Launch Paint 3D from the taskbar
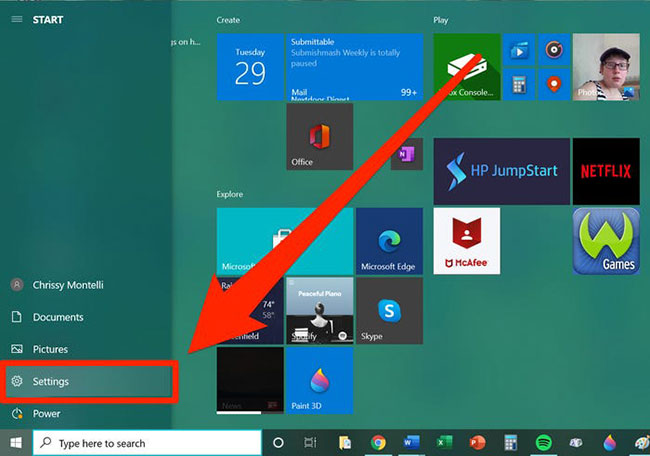Image resolution: width=650 pixels, height=456 pixels. tap(610, 443)
